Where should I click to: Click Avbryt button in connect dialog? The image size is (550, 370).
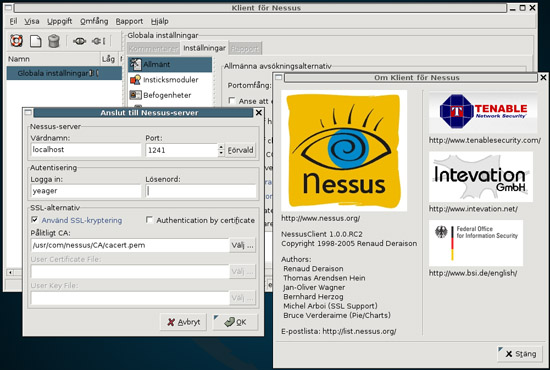click(183, 322)
